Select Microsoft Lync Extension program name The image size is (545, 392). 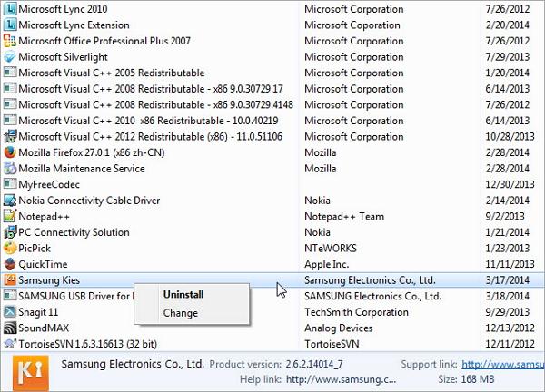[x=74, y=24]
